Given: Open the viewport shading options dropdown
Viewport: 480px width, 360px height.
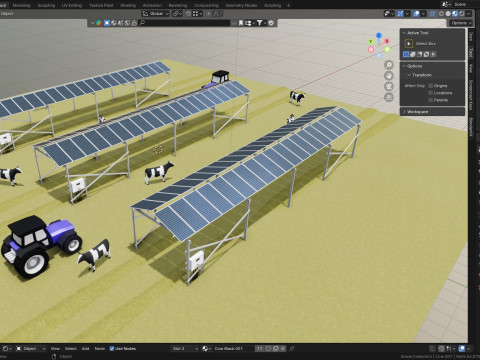Looking at the screenshot, I should click(469, 14).
